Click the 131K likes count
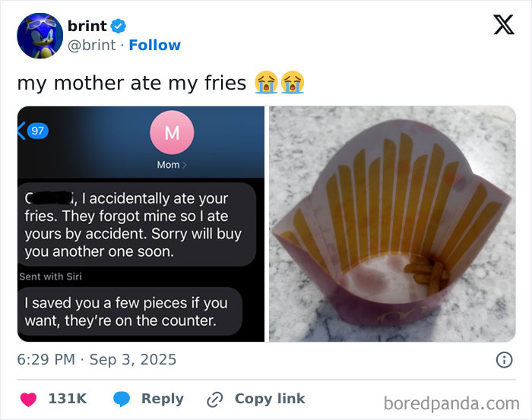Image resolution: width=532 pixels, height=420 pixels. coord(68,399)
